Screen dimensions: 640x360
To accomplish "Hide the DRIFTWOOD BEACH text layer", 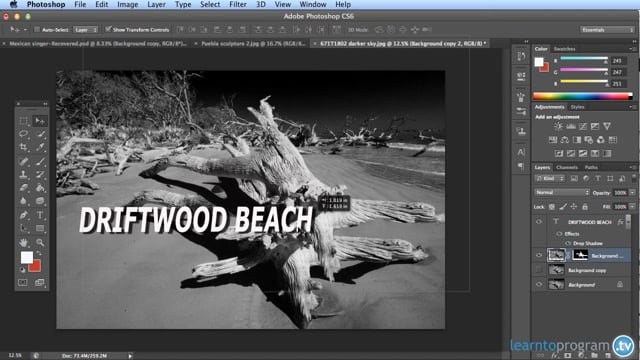I will (539, 222).
